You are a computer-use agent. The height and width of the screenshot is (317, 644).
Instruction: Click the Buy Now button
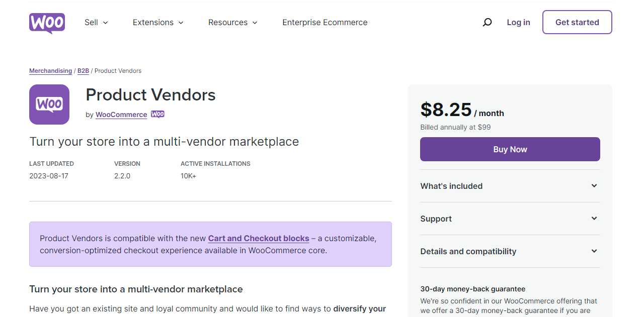tap(510, 149)
